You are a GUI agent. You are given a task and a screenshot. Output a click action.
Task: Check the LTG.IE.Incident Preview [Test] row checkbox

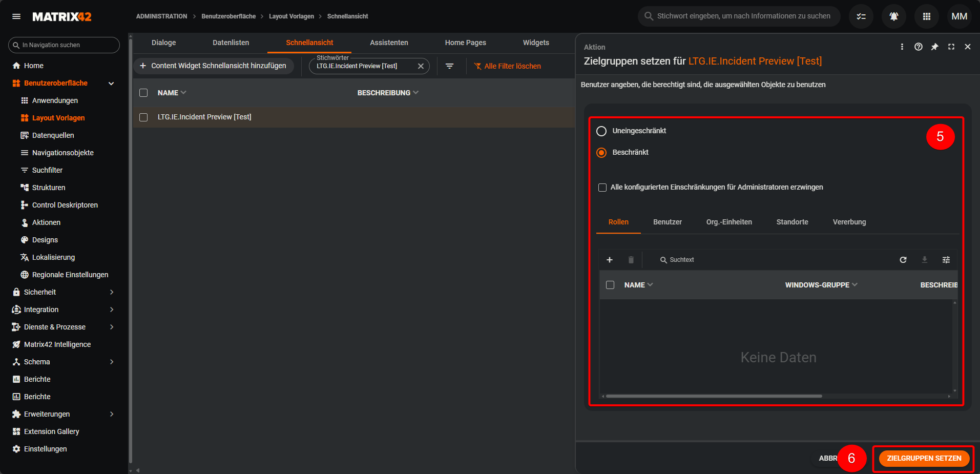[x=143, y=117]
